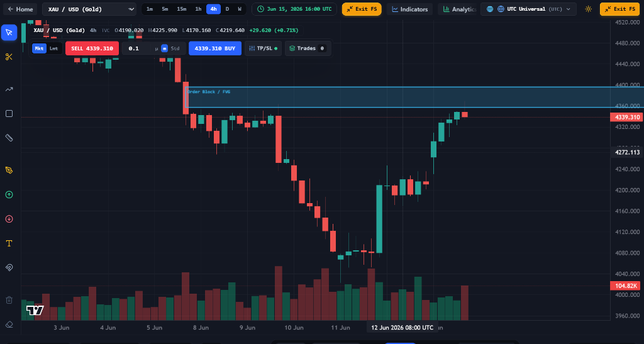Click the Exit FS button at far right
The height and width of the screenshot is (344, 644).
(619, 9)
